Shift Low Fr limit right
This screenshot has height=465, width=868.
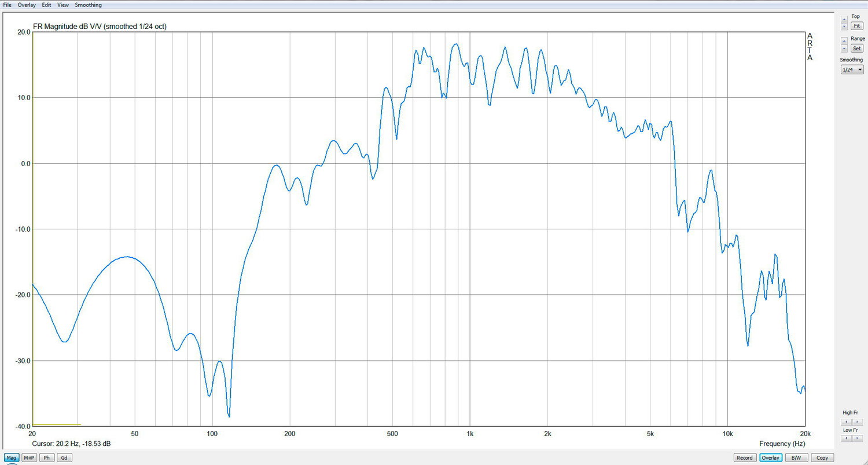tap(858, 438)
